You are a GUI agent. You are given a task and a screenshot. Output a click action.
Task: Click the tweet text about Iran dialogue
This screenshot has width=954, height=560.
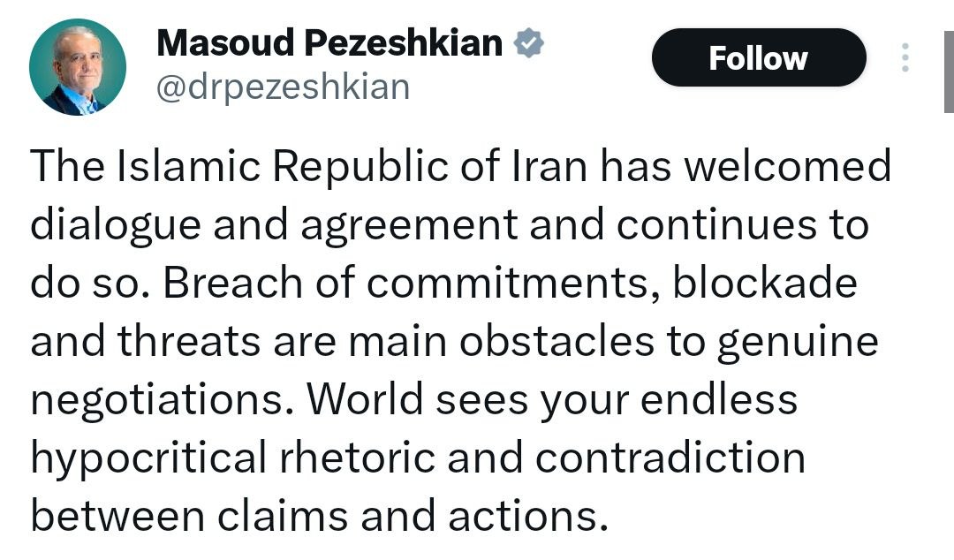[459, 341]
